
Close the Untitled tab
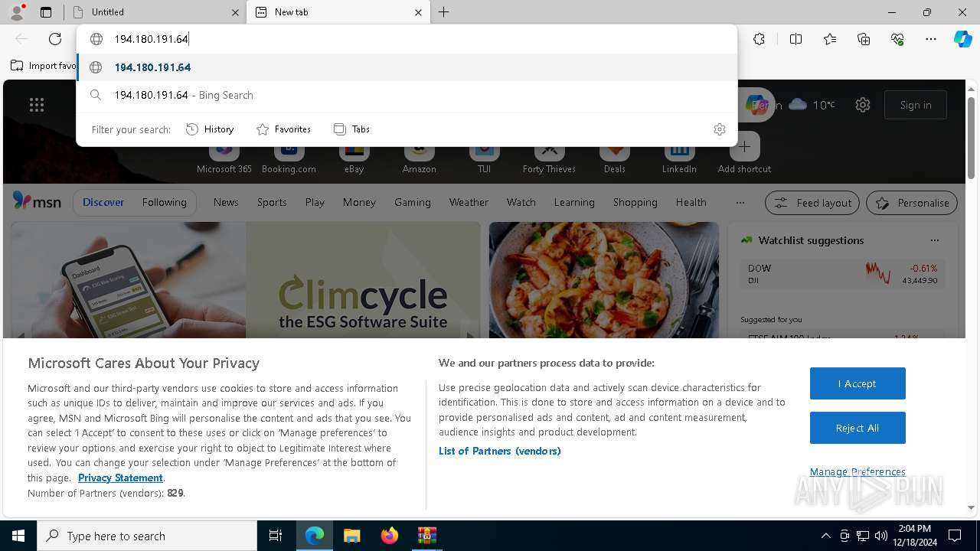point(235,12)
